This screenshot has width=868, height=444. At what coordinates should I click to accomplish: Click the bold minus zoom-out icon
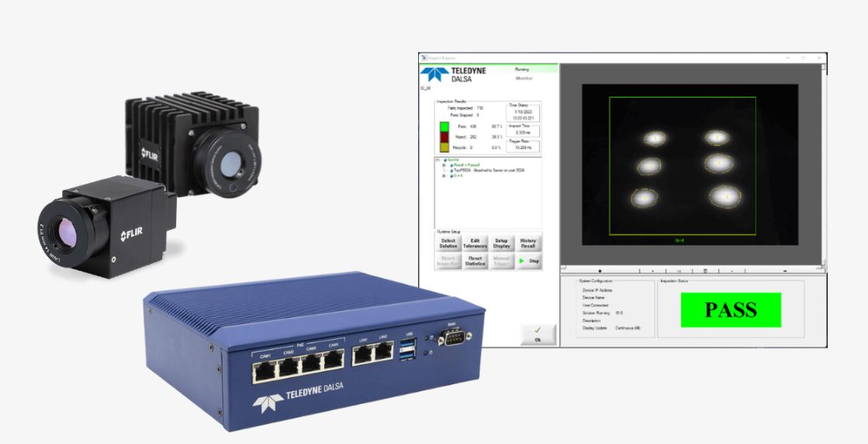tap(785, 271)
